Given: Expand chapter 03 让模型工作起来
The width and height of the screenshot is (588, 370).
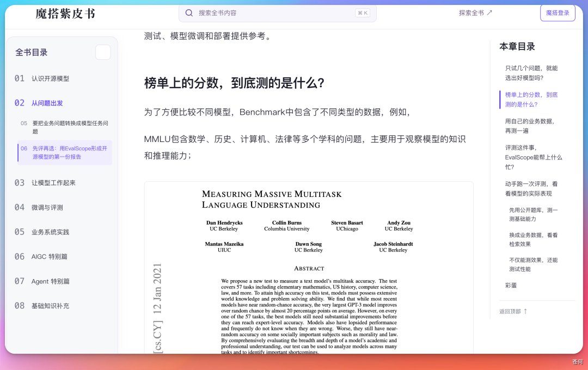Looking at the screenshot, I should [45, 183].
